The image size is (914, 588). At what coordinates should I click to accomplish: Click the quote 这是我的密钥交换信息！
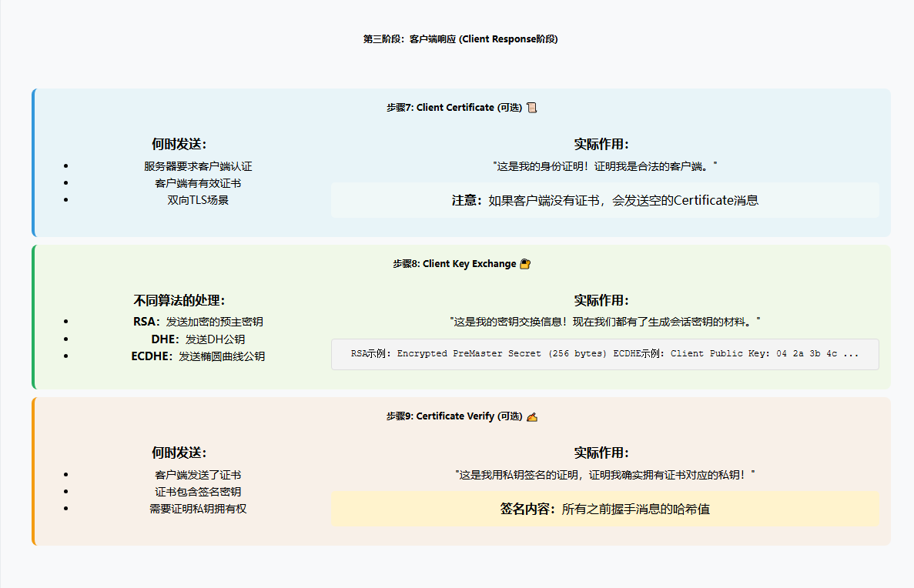point(605,322)
